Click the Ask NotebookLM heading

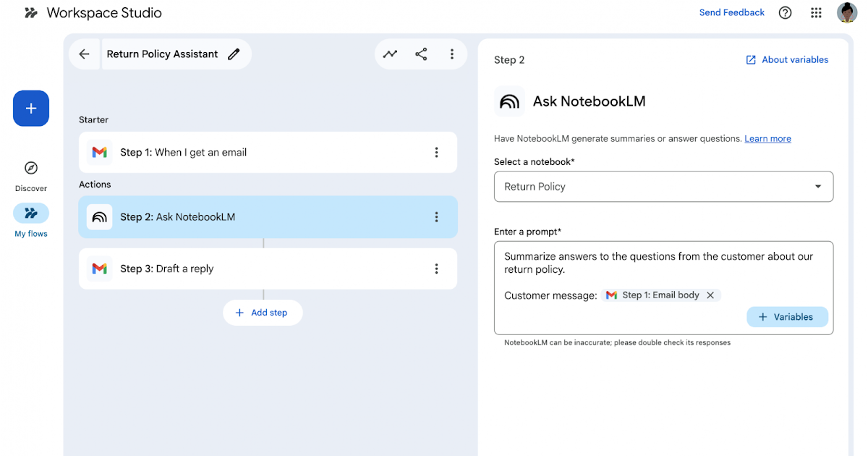tap(590, 101)
